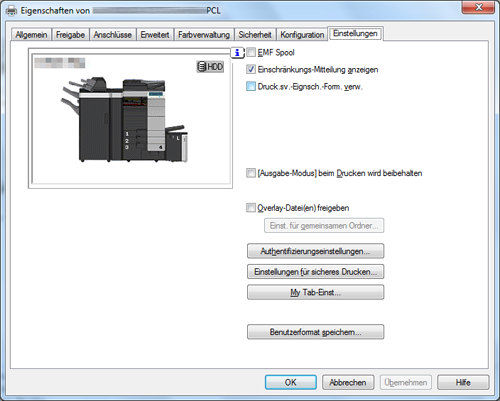The height and width of the screenshot is (401, 500).
Task: Click the HDD badge in the printer preview
Action: [210, 67]
